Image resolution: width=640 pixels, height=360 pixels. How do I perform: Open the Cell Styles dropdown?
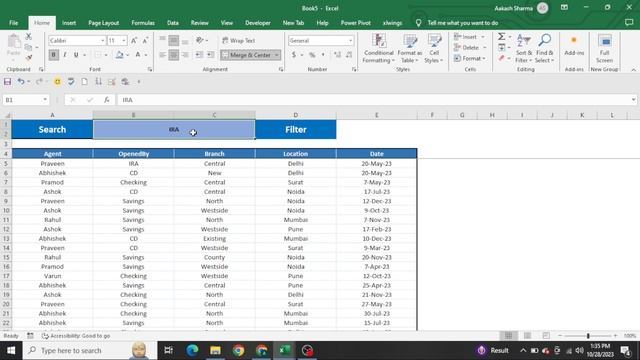[x=434, y=48]
